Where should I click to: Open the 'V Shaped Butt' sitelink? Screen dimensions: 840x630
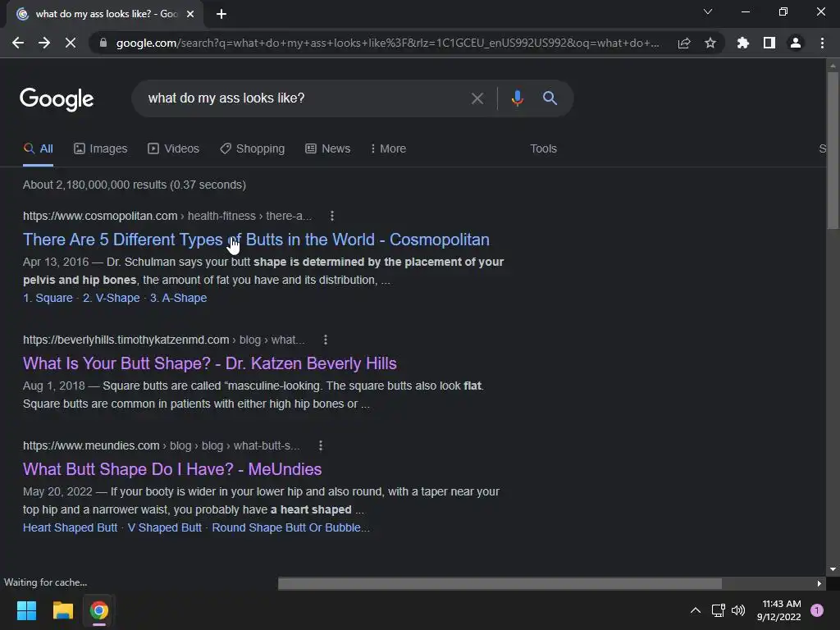pyautogui.click(x=164, y=527)
